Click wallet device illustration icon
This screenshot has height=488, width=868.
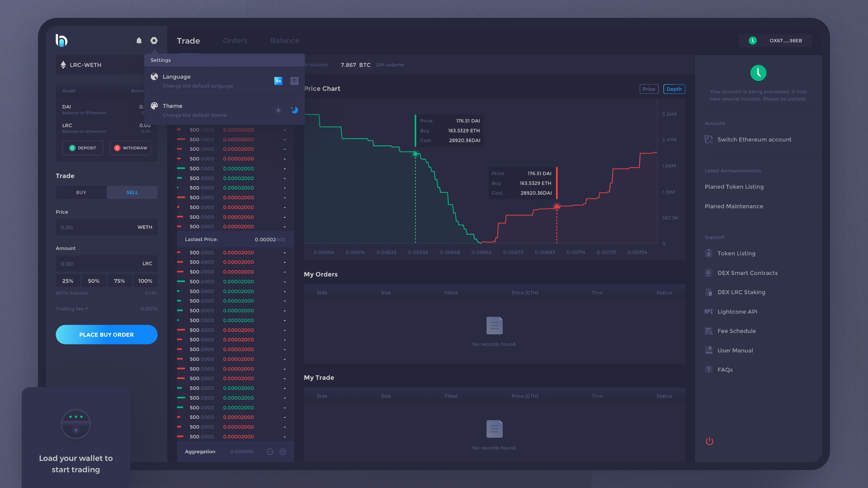click(76, 424)
